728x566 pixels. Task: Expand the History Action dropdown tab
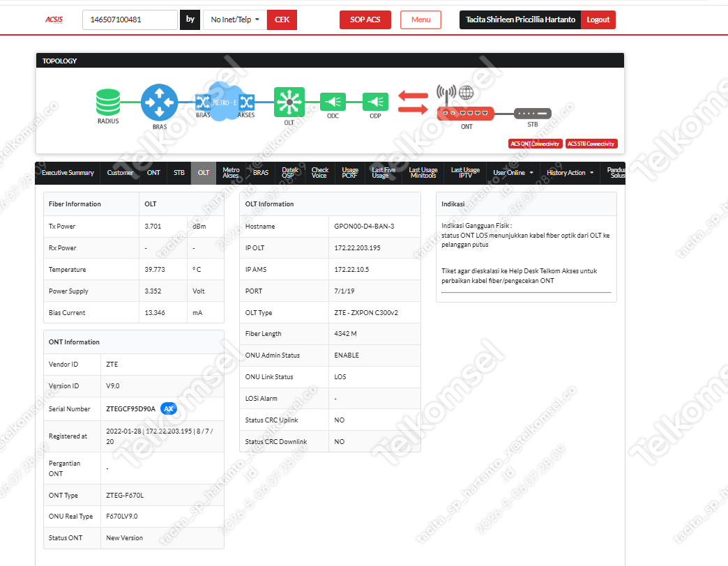(x=570, y=173)
